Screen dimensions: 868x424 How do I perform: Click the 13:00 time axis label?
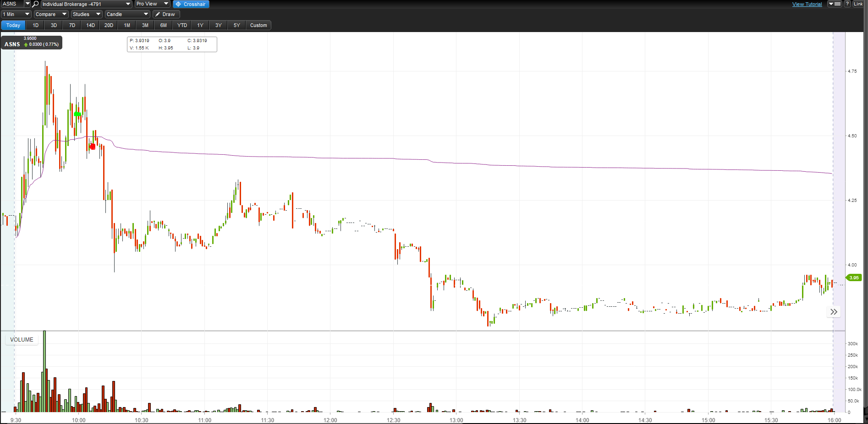tap(456, 420)
